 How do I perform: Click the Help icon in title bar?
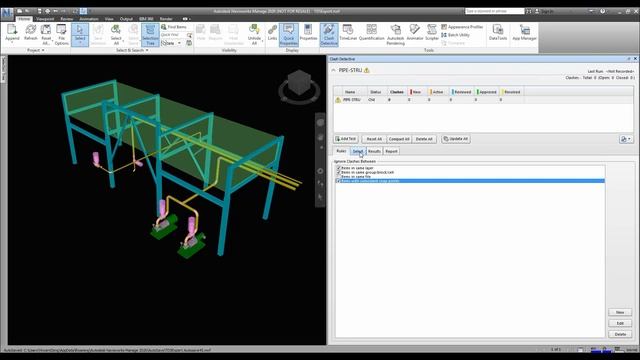602,11
